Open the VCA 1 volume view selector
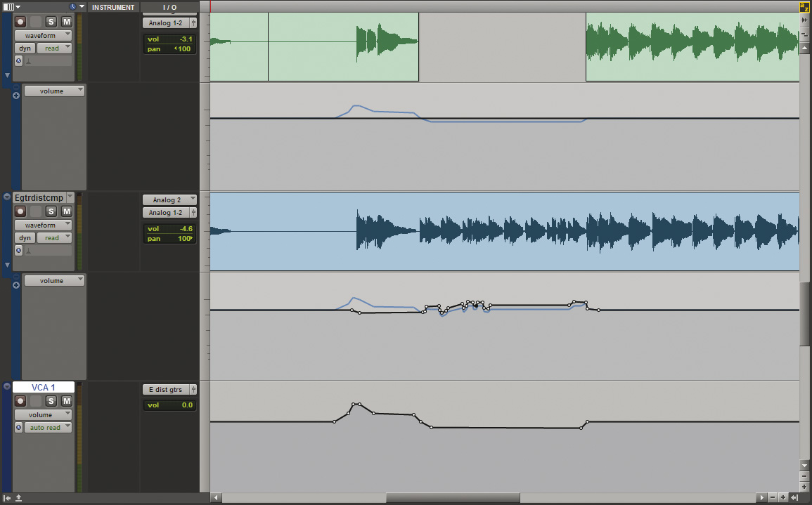The height and width of the screenshot is (505, 812). coord(43,415)
